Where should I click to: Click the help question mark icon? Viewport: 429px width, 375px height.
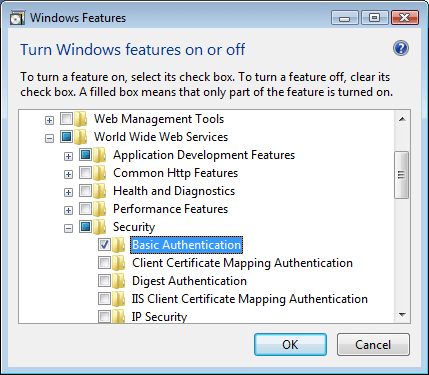[401, 49]
